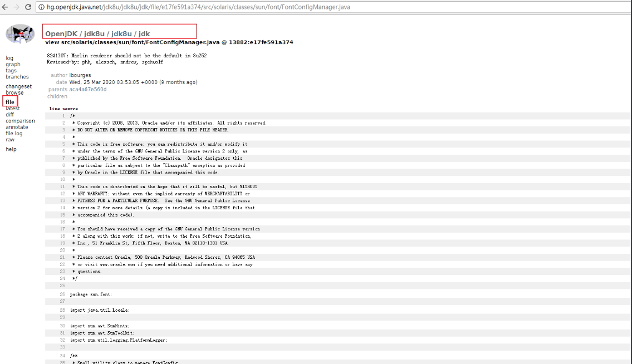This screenshot has width=632, height=364.
Task: Click the view FontConfigManager.java path heading
Action: [169, 42]
